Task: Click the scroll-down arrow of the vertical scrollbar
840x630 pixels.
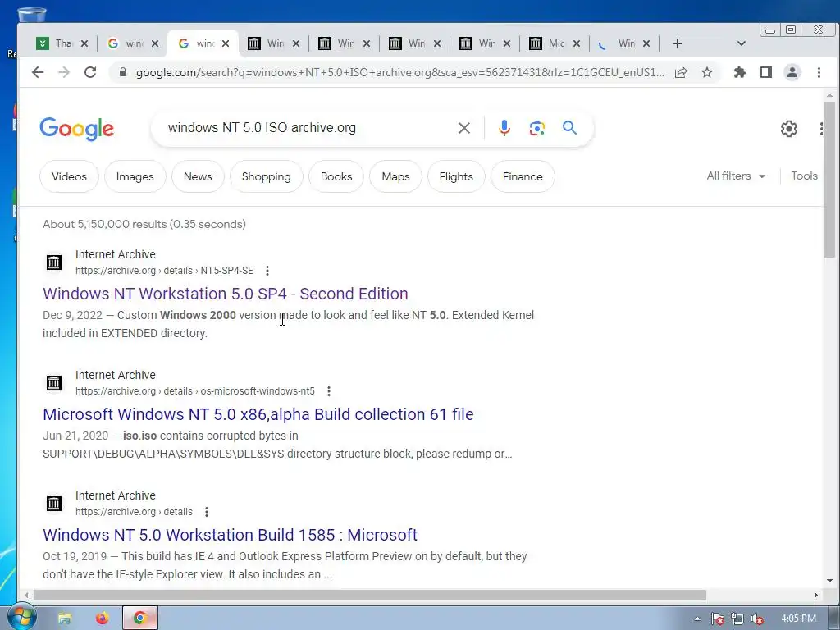Action: [x=829, y=581]
